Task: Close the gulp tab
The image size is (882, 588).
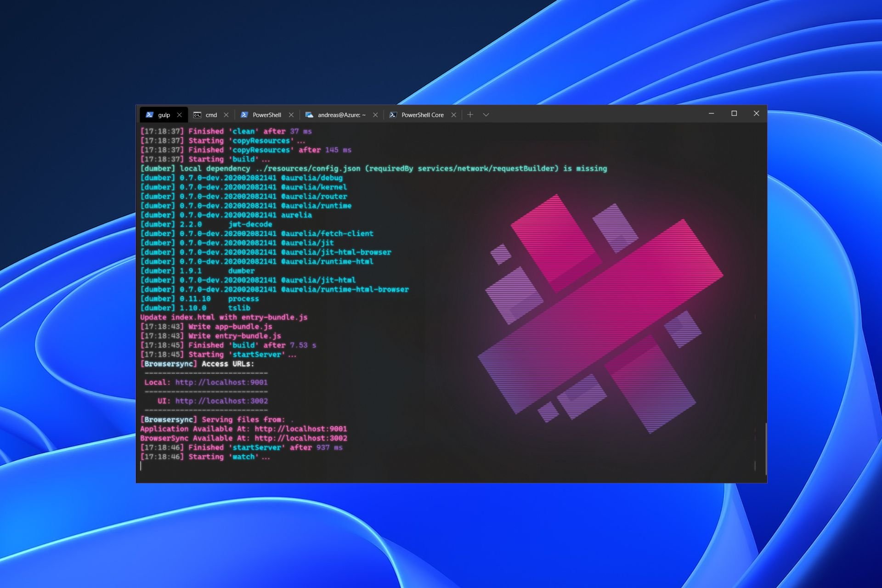Action: 180,115
